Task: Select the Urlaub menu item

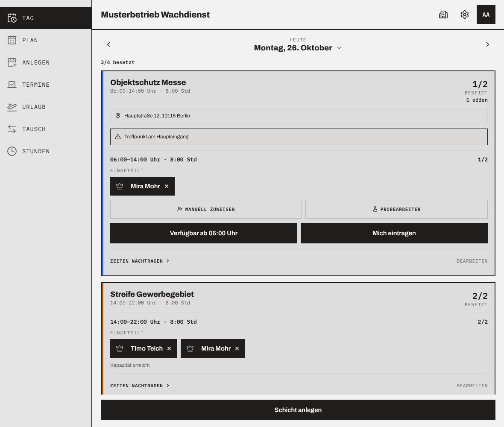Action: (46, 107)
